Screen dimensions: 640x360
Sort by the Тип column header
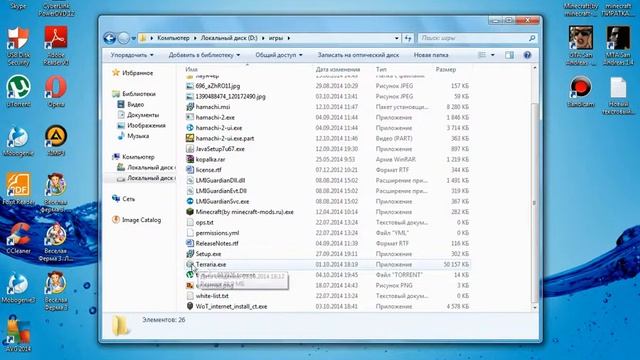tap(381, 69)
